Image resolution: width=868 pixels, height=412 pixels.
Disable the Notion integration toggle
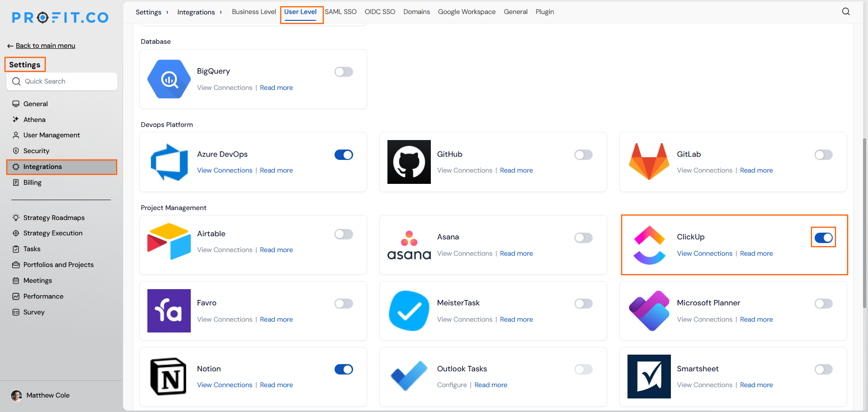344,370
